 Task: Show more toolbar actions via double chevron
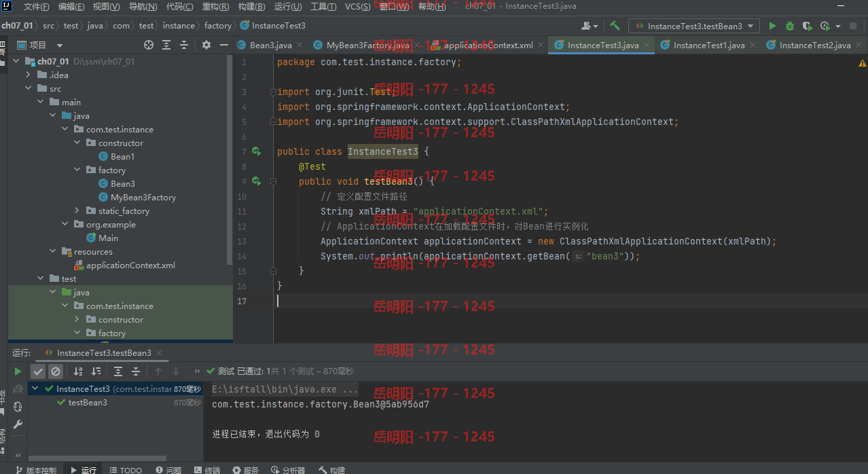coord(198,371)
